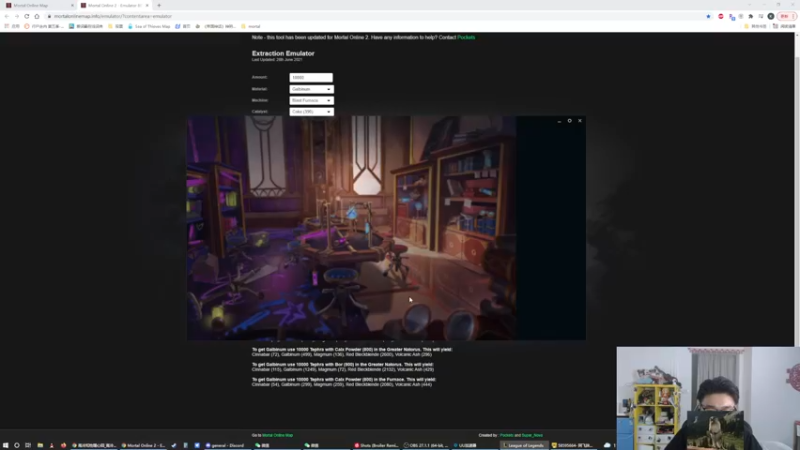Click the Calx Powder Furnace result line
The image size is (800, 450).
[x=344, y=382]
